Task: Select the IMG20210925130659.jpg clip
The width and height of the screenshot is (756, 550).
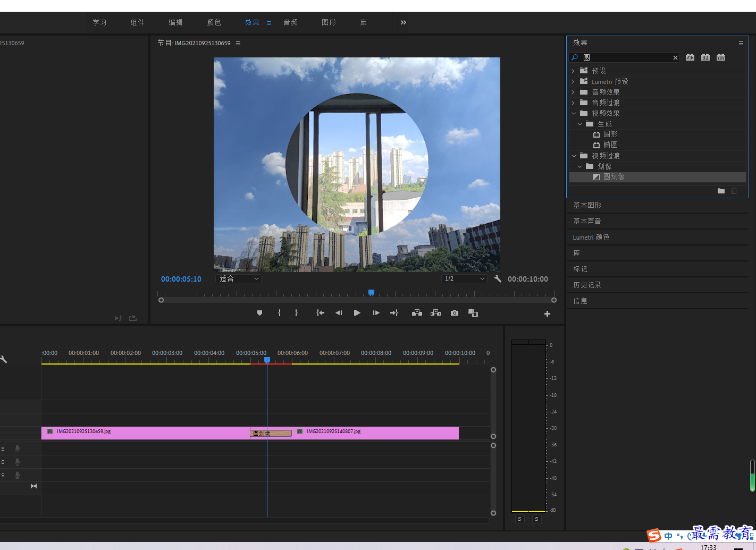Action: (146, 433)
